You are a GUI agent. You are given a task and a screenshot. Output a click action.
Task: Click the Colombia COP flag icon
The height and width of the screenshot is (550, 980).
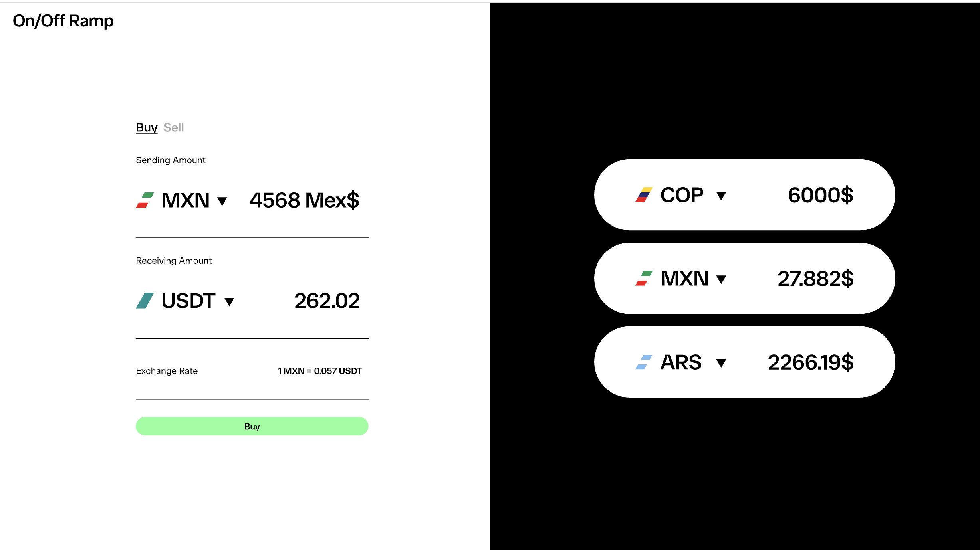(x=644, y=195)
